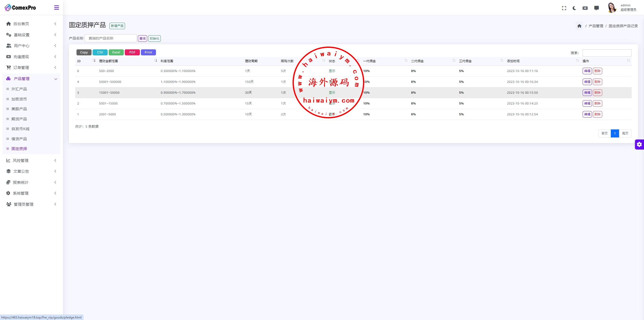This screenshot has width=644, height=320.
Task: Click pink PDF export button
Action: click(132, 52)
